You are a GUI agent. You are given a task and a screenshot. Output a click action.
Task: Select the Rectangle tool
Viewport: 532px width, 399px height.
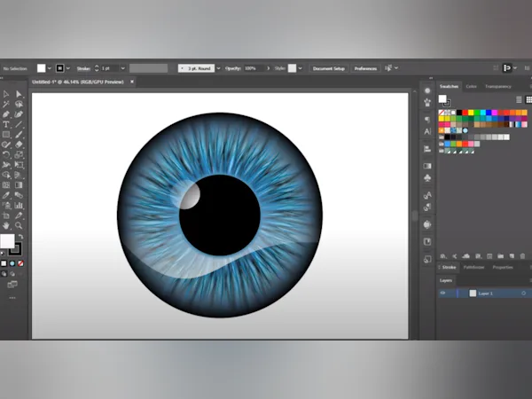point(6,135)
